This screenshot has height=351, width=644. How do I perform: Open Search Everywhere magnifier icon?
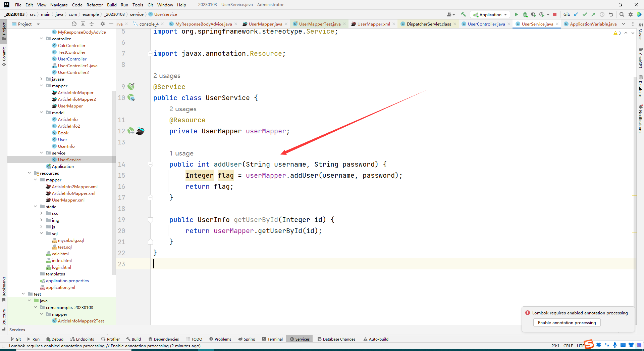[622, 14]
